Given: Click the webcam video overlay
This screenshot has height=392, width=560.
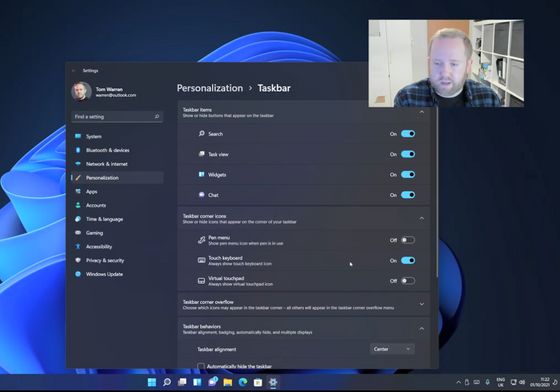Looking at the screenshot, I should (446, 63).
